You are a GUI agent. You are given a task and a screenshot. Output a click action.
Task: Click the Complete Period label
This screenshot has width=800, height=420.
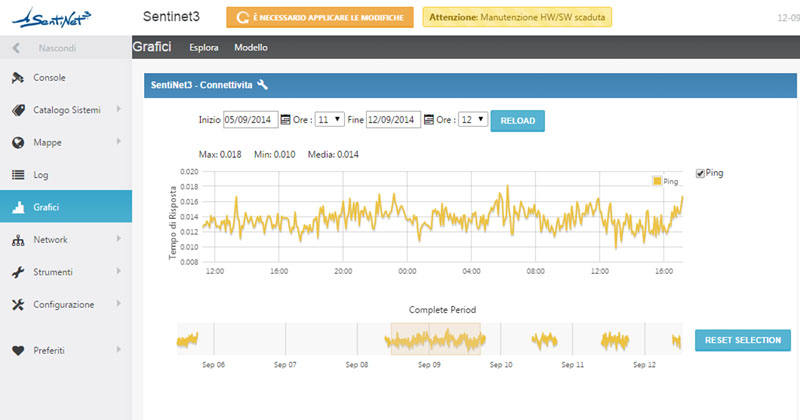[x=442, y=310]
